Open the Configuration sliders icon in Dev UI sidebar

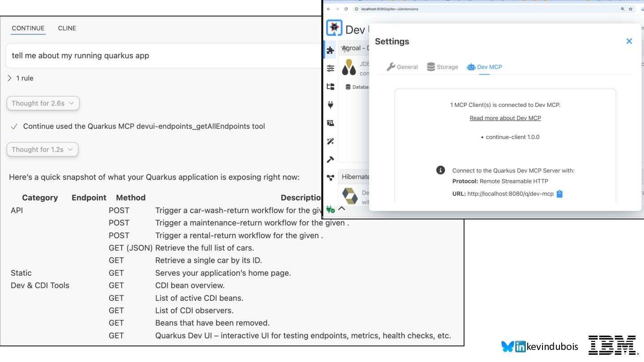330,68
